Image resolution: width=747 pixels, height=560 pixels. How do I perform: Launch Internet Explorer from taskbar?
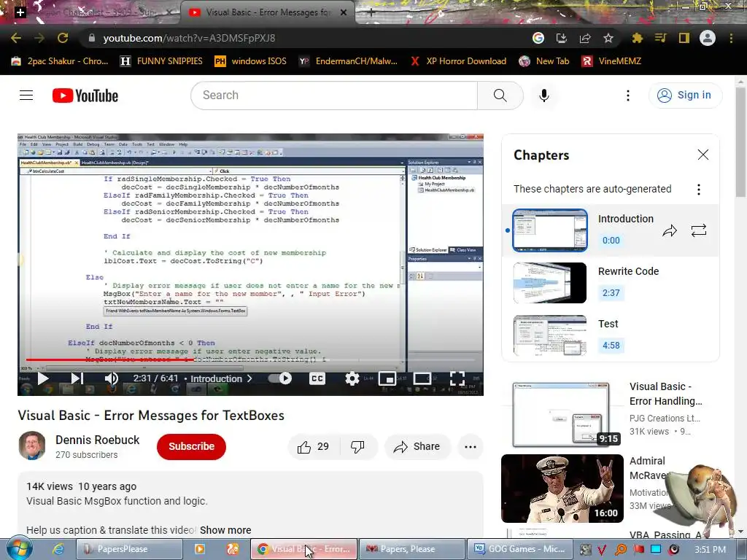click(x=58, y=549)
